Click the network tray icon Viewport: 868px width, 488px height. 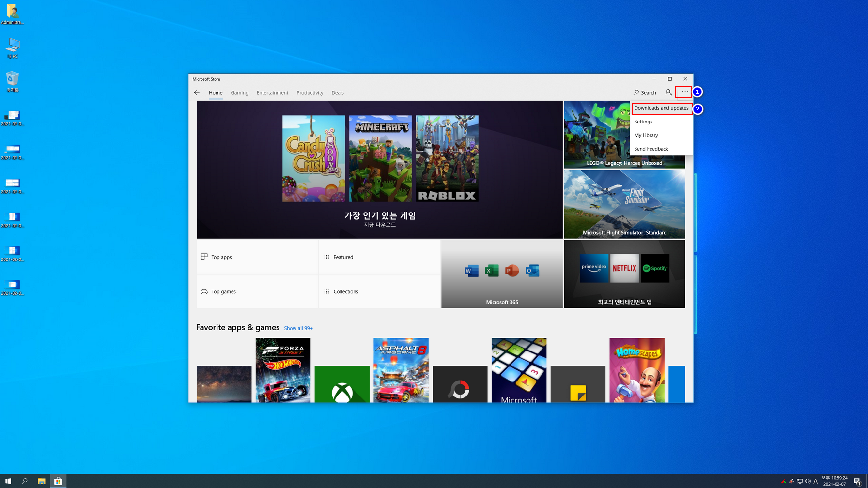(800, 481)
